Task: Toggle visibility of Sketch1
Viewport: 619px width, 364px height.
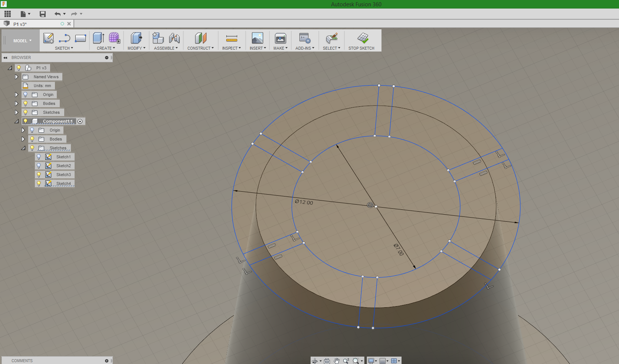Action: click(x=39, y=157)
